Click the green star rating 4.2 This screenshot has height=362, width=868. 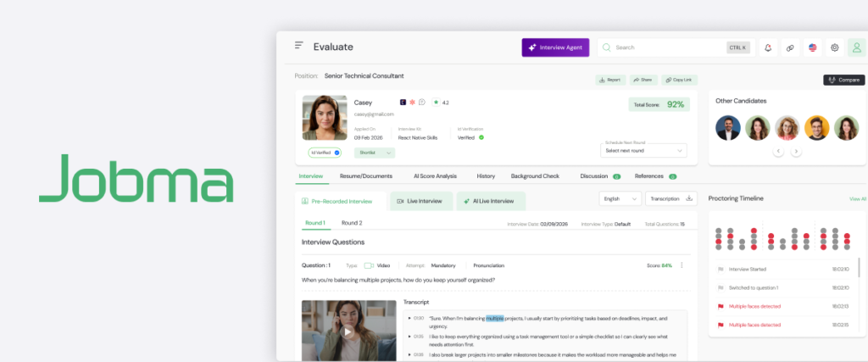click(x=441, y=103)
